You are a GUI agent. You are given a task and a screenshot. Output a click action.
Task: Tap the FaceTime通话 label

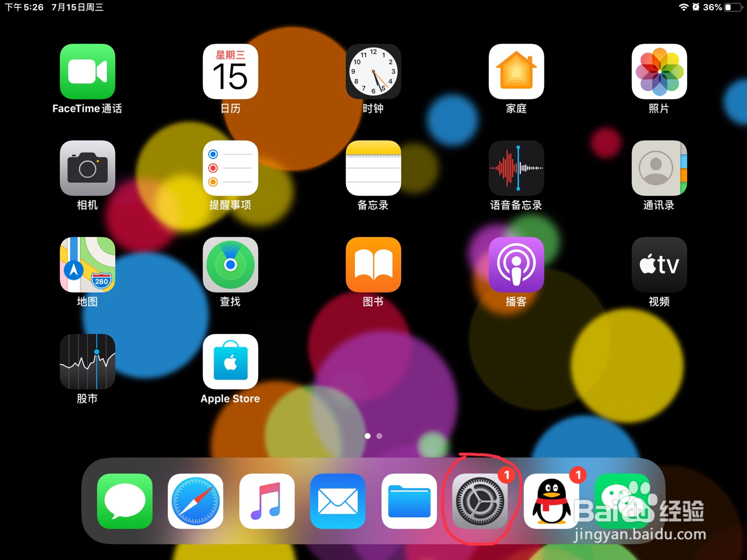click(x=87, y=109)
